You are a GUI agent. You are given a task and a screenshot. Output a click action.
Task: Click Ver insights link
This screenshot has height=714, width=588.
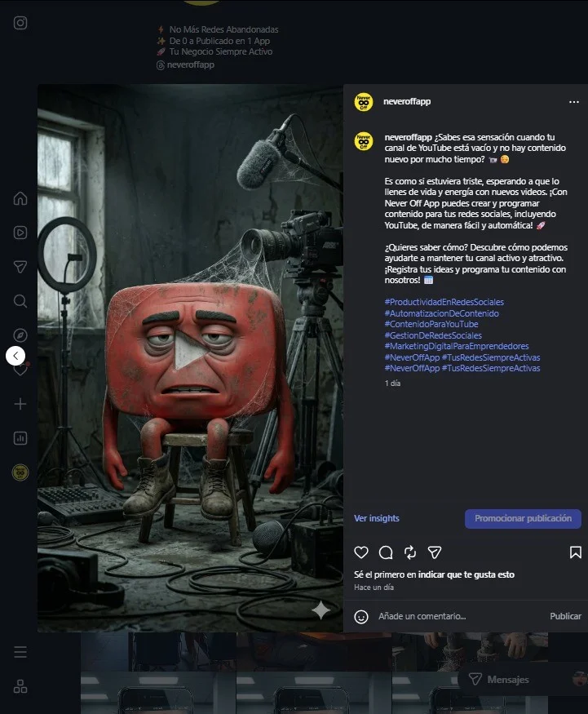tap(377, 518)
